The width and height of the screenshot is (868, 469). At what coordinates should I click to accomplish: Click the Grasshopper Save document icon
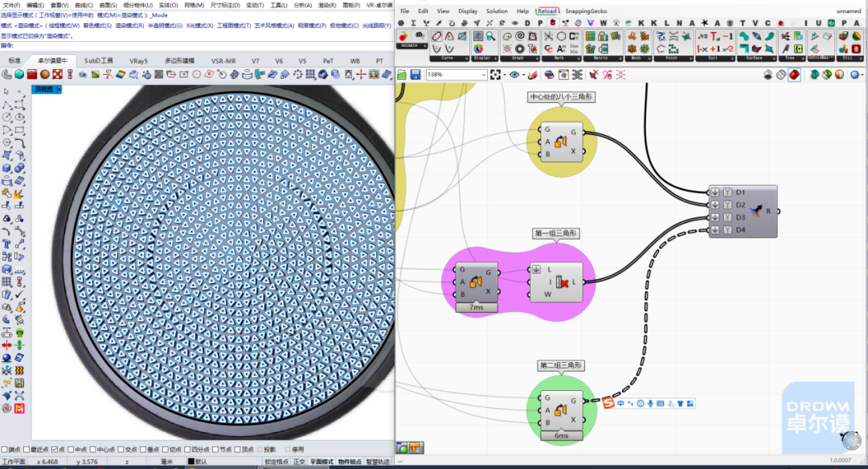coord(416,75)
